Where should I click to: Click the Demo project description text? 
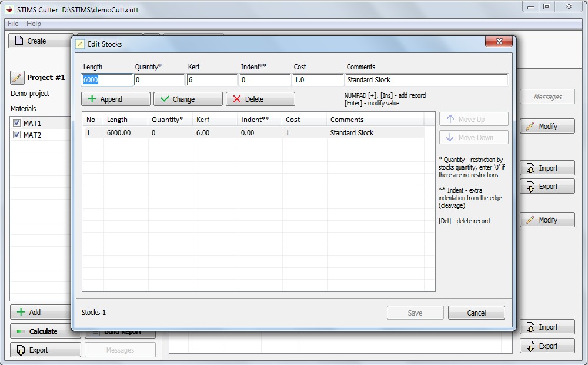[29, 93]
